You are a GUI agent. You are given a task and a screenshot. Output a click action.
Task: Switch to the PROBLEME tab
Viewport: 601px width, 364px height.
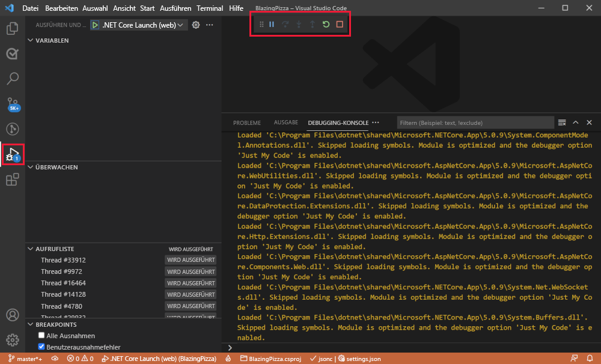247,122
